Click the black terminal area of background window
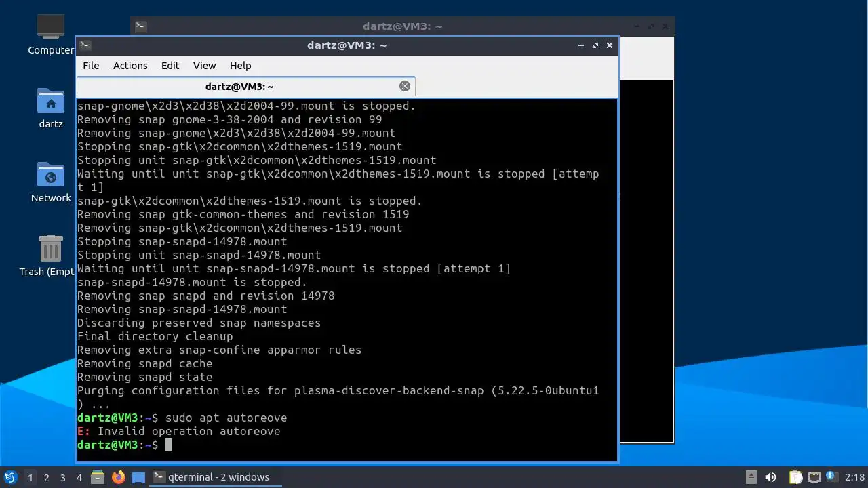 click(x=645, y=261)
